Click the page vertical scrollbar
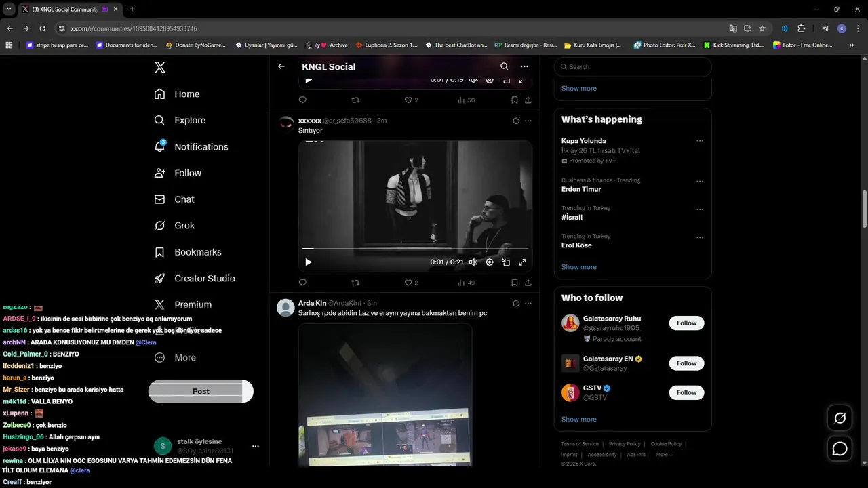This screenshot has height=488, width=868. click(x=865, y=209)
